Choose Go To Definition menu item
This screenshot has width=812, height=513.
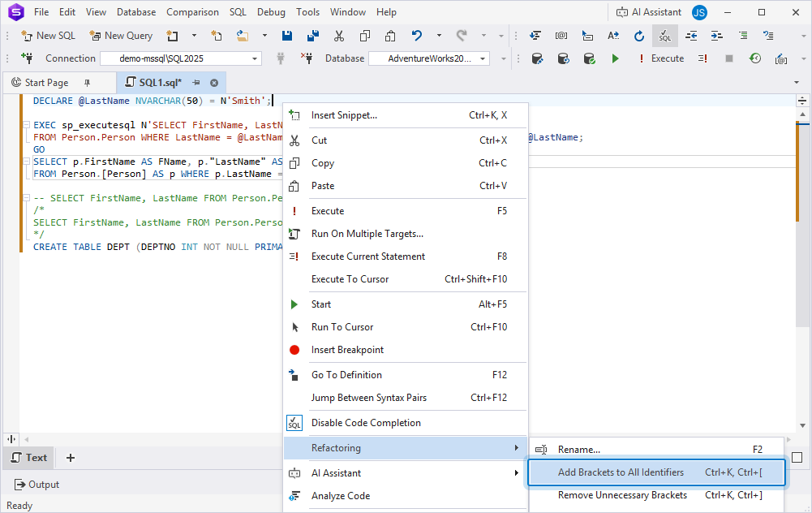pos(406,375)
